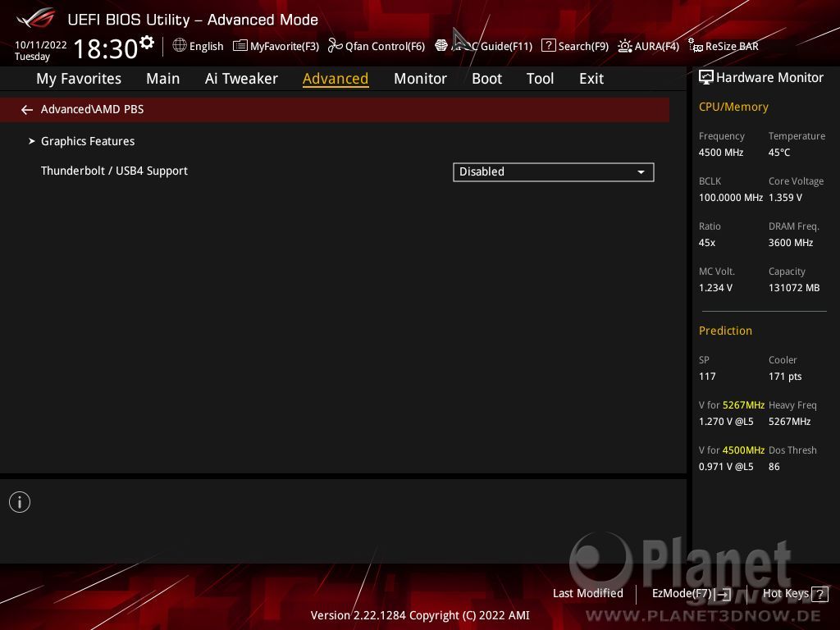This screenshot has width=840, height=630.
Task: Toggle ReSize BAR option
Action: click(x=724, y=46)
